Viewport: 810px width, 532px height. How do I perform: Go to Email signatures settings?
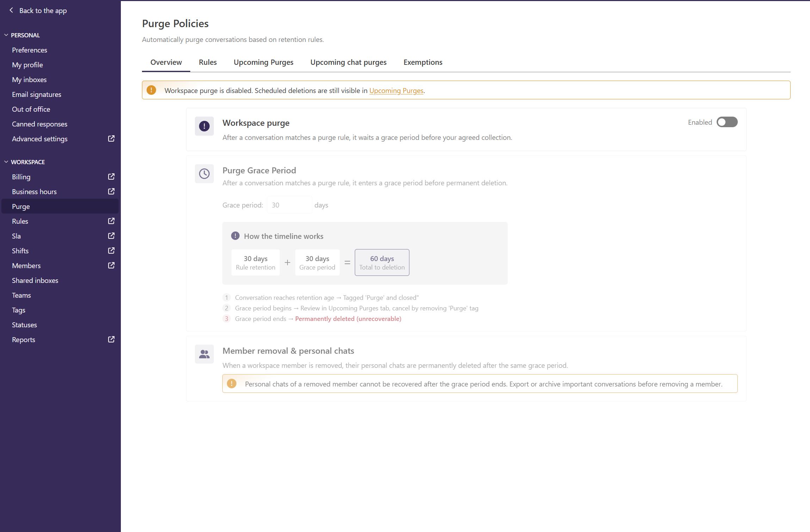click(36, 94)
